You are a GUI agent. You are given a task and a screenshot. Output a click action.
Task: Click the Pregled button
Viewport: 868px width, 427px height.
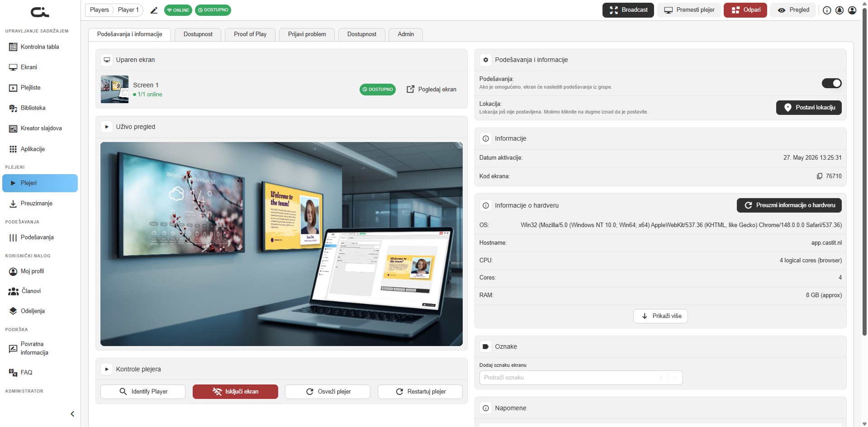pos(793,10)
